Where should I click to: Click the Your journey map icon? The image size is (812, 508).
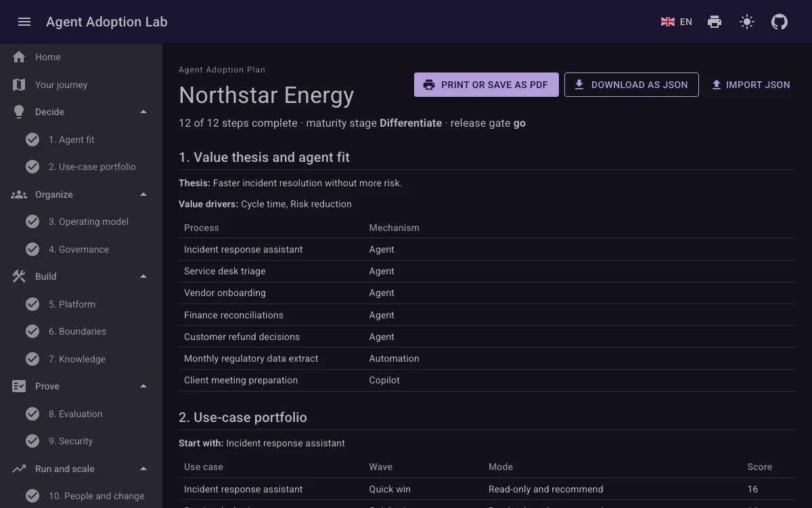(19, 85)
